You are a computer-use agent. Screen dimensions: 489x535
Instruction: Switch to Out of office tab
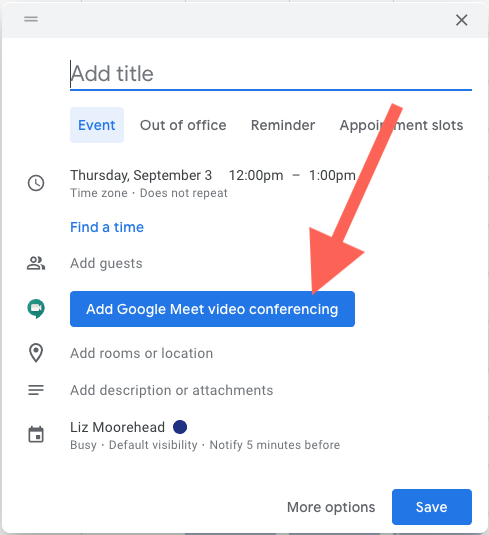[183, 125]
